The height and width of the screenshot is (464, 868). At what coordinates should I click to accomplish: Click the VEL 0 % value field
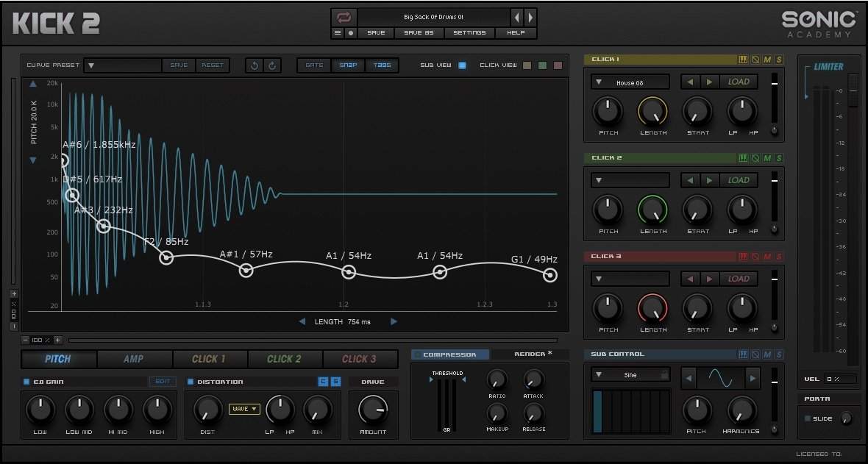pos(840,379)
